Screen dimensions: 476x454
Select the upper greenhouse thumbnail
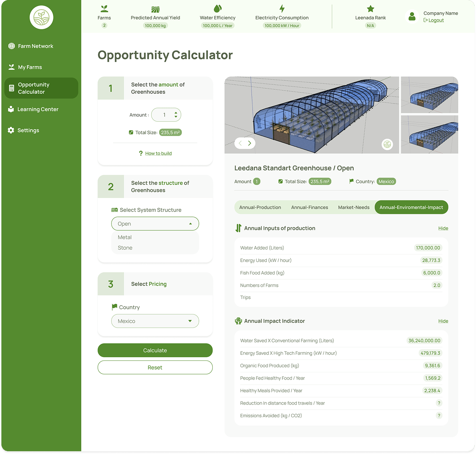point(429,95)
